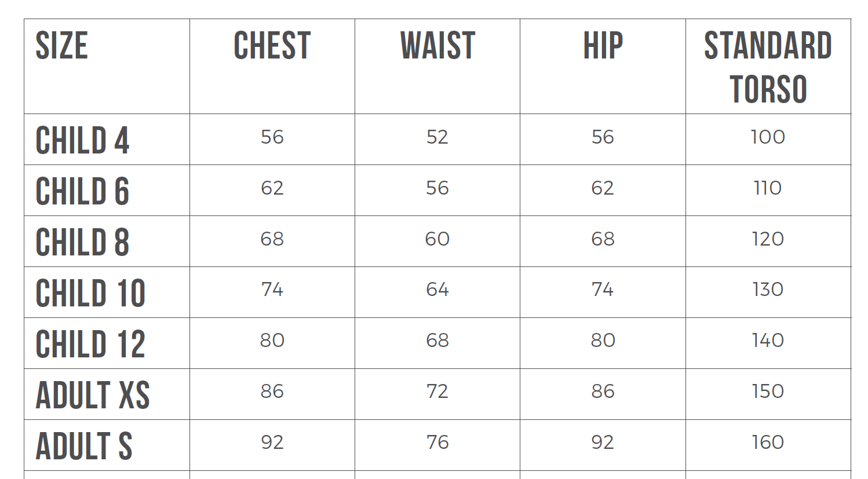Select the CHILD 10 torso value 130
This screenshot has width=868, height=479.
click(x=768, y=290)
